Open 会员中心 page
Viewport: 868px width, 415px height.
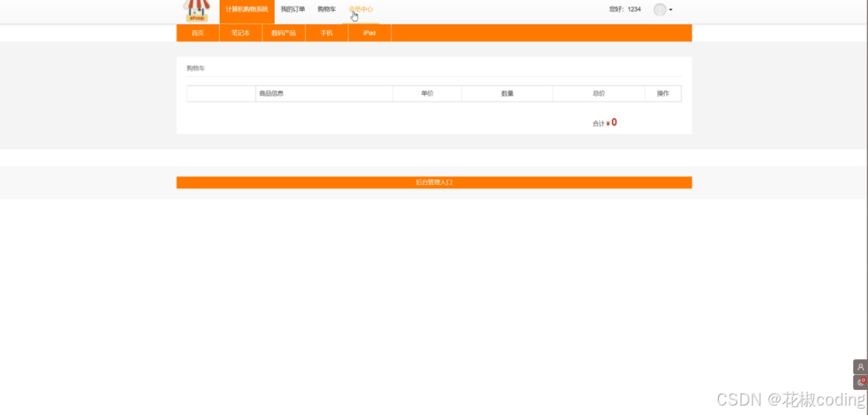(x=361, y=9)
